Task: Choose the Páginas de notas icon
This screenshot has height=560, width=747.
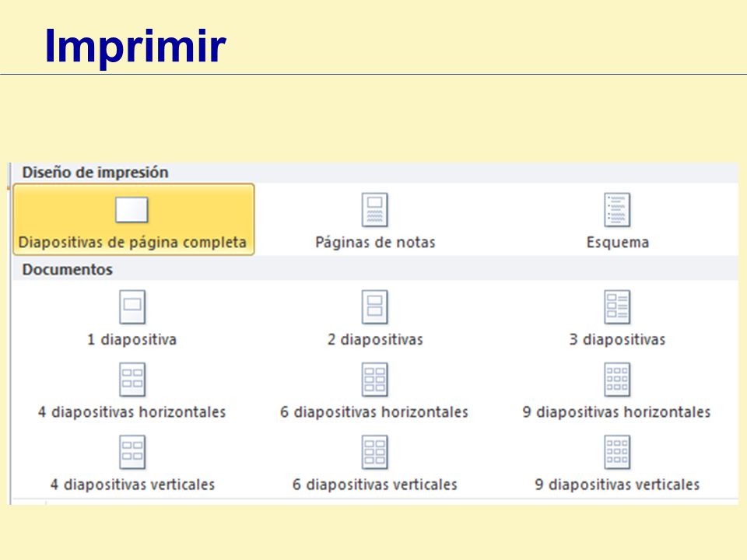Action: [x=375, y=210]
